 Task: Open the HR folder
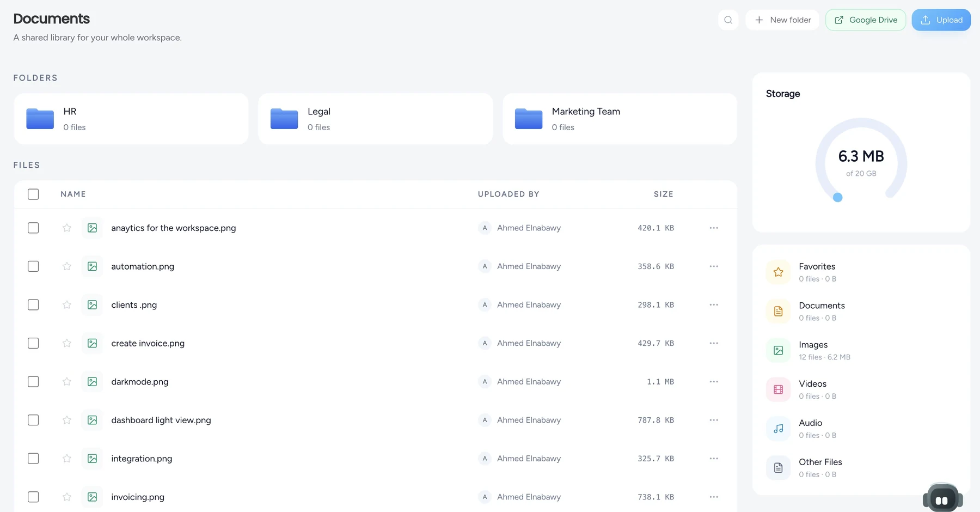tap(131, 119)
